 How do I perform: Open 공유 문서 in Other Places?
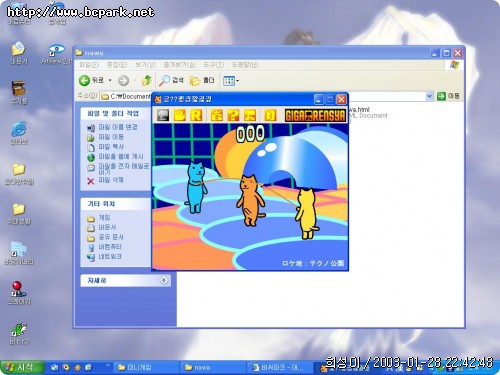(x=105, y=237)
